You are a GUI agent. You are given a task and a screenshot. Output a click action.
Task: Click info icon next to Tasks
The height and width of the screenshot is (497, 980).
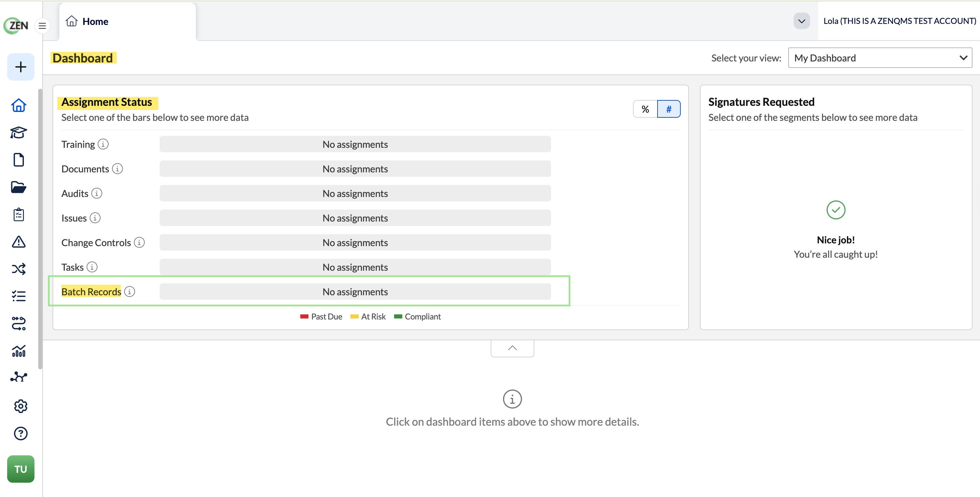point(92,267)
